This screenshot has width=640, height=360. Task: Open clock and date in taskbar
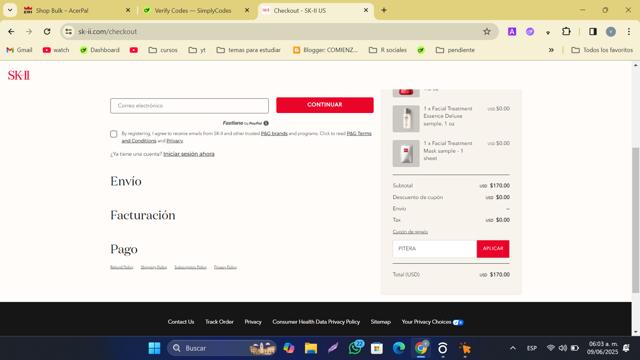point(602,348)
